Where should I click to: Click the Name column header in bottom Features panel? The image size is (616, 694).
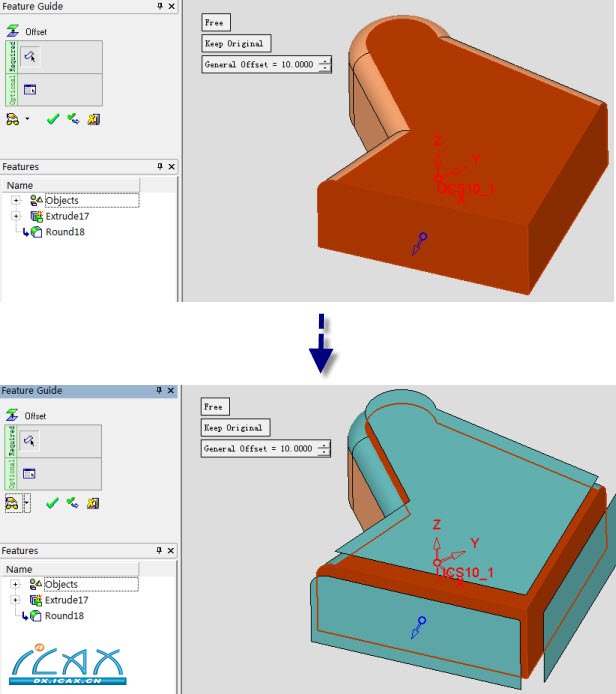pyautogui.click(x=70, y=569)
